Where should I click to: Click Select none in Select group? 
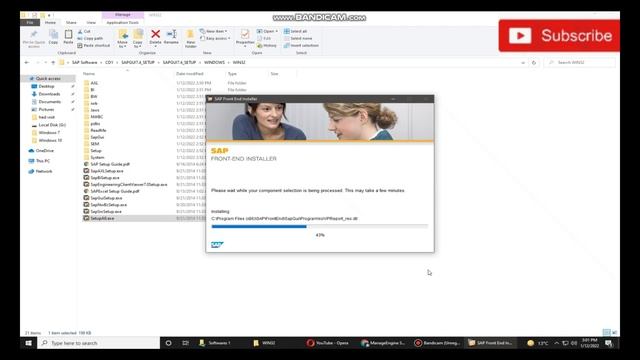pyautogui.click(x=298, y=38)
